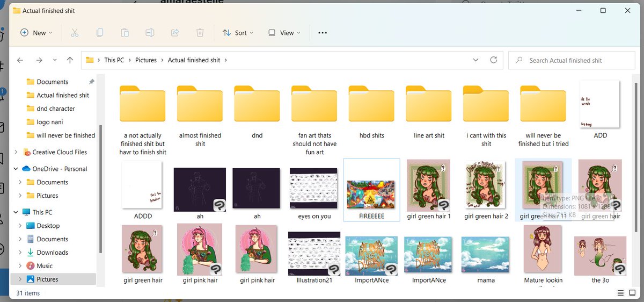Screen dimensions: 644x302
Task: Click the Share icon in toolbar
Action: click(174, 33)
